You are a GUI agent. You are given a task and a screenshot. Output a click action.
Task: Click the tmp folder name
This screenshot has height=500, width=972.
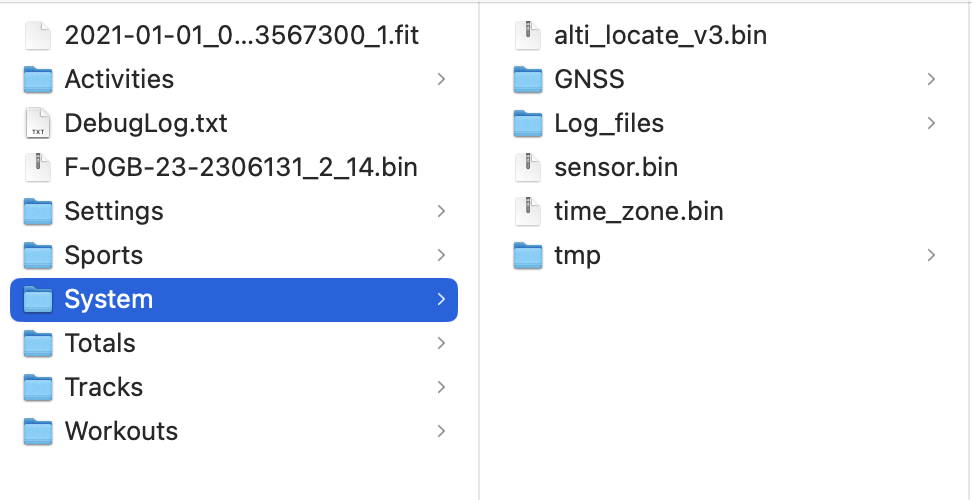pos(577,256)
